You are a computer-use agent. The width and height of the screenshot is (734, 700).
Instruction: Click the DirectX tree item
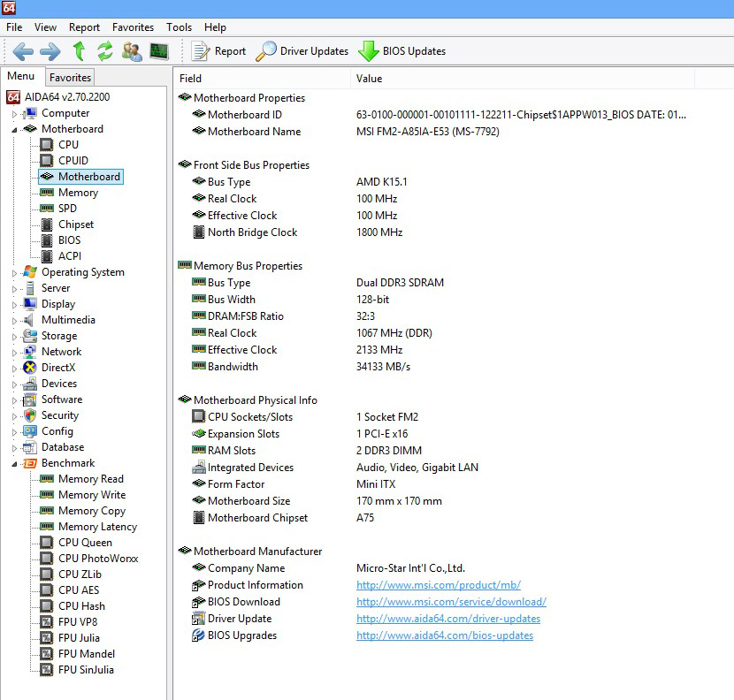click(50, 368)
